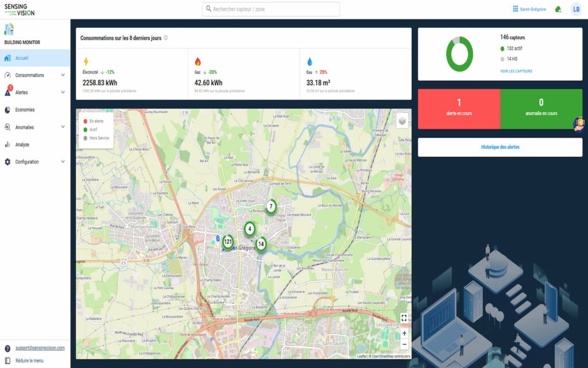588x368 pixels.
Task: Click the red alerte en cours tile
Action: pyautogui.click(x=459, y=109)
